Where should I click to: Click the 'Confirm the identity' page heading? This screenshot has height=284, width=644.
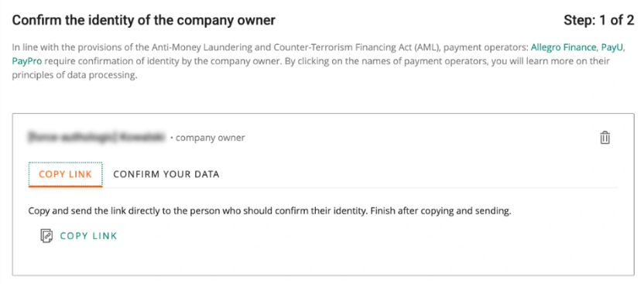point(144,20)
